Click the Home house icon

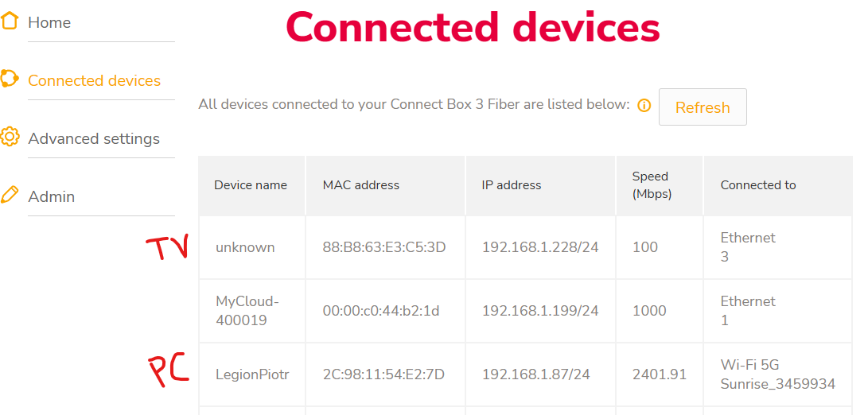coord(10,21)
